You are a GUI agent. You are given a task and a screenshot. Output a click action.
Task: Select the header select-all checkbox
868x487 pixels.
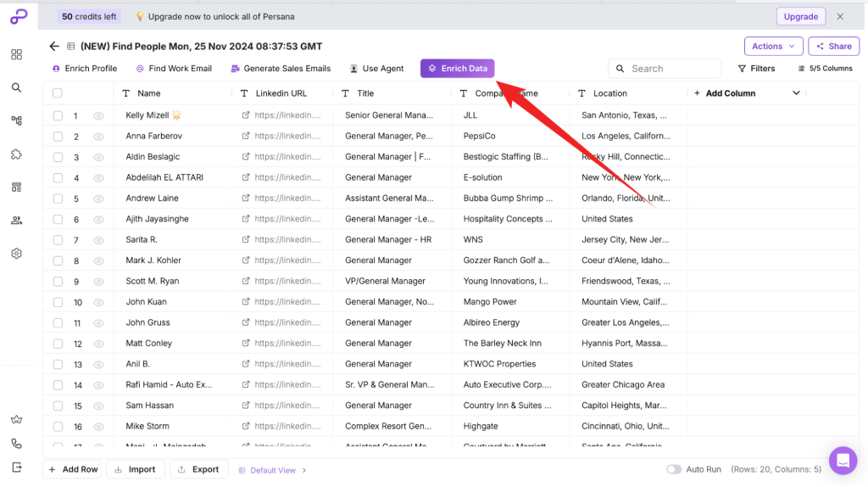58,93
